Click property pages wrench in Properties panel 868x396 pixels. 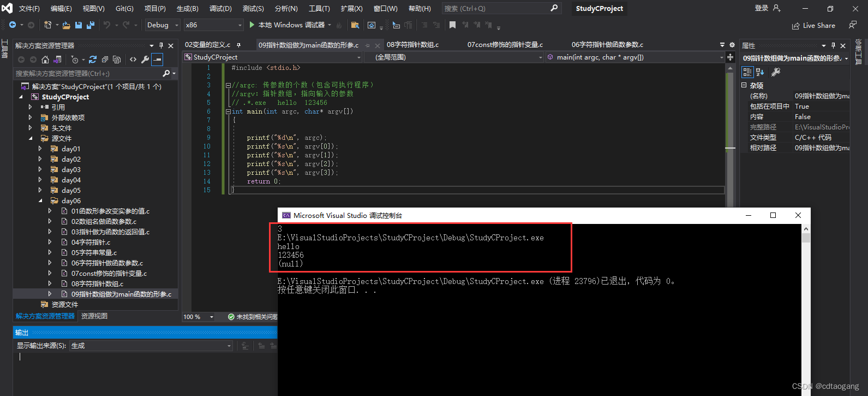click(x=776, y=72)
